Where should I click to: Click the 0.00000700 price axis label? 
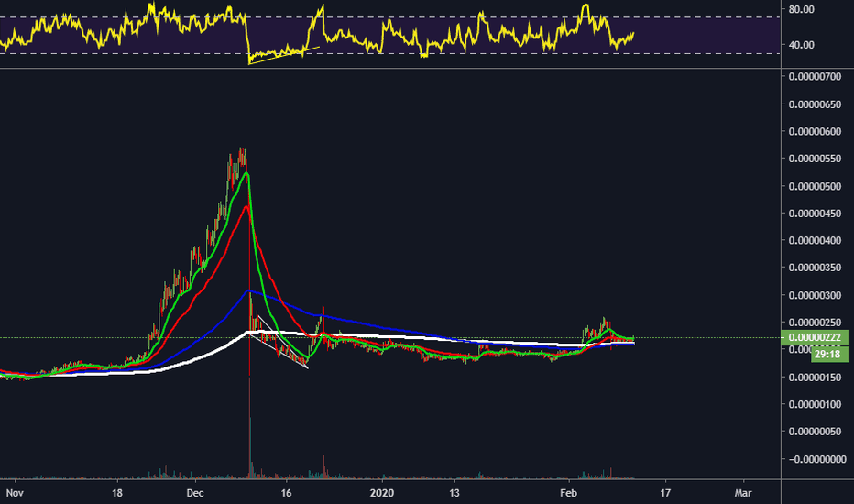click(x=815, y=76)
